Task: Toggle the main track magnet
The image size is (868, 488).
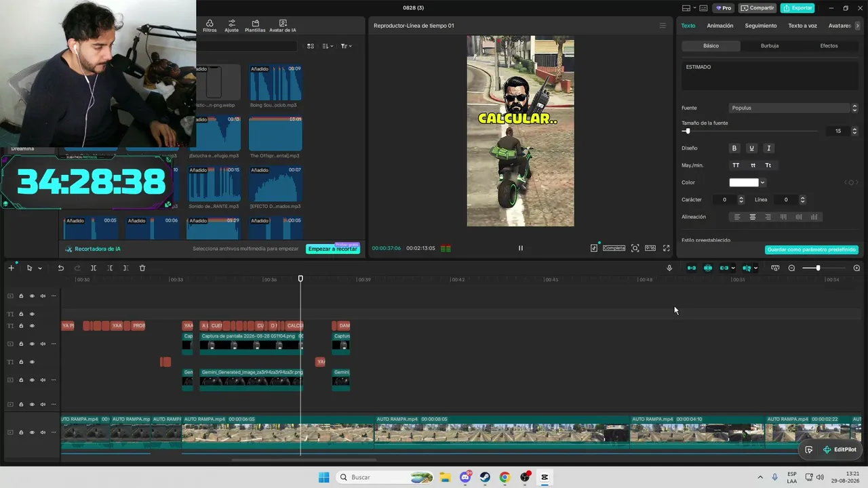Action: coord(692,268)
